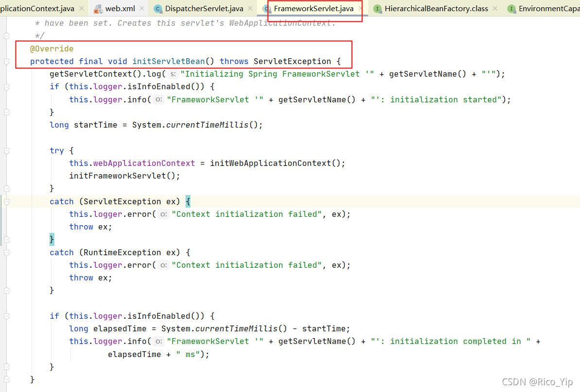Image resolution: width=580 pixels, height=392 pixels.
Task: Click System.currentTimeMillis() on the startTime line
Action: point(195,125)
